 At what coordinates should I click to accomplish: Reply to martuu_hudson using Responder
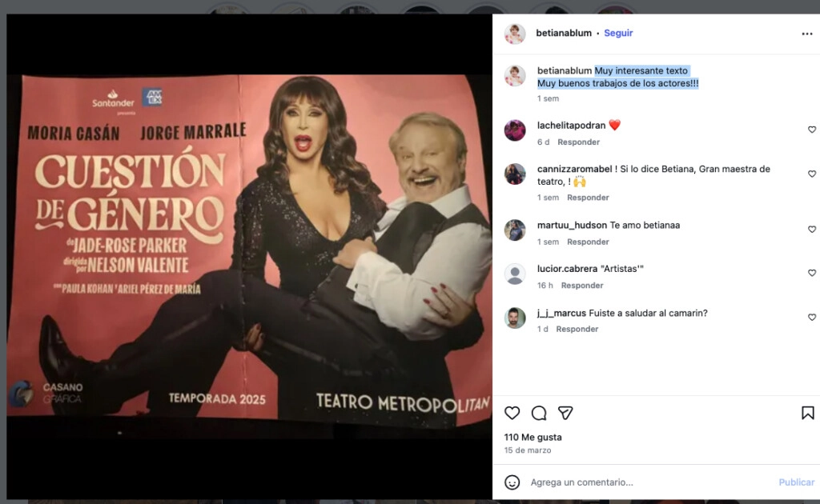coord(587,242)
